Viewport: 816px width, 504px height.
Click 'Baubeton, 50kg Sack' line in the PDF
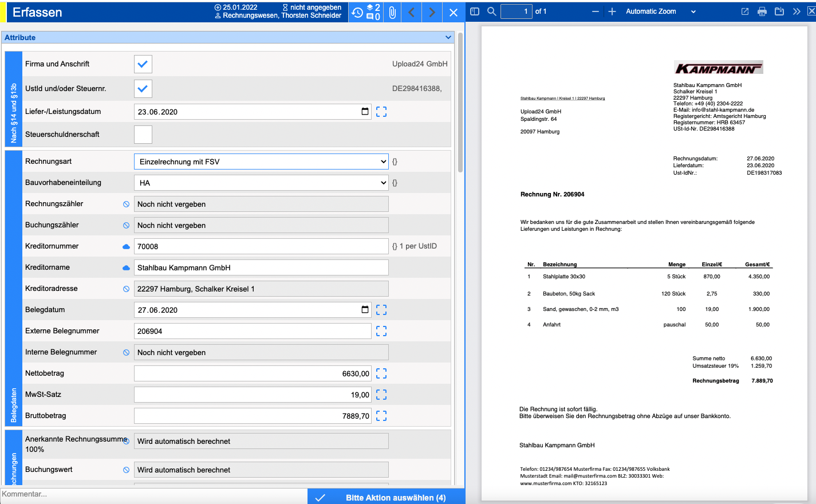point(569,294)
